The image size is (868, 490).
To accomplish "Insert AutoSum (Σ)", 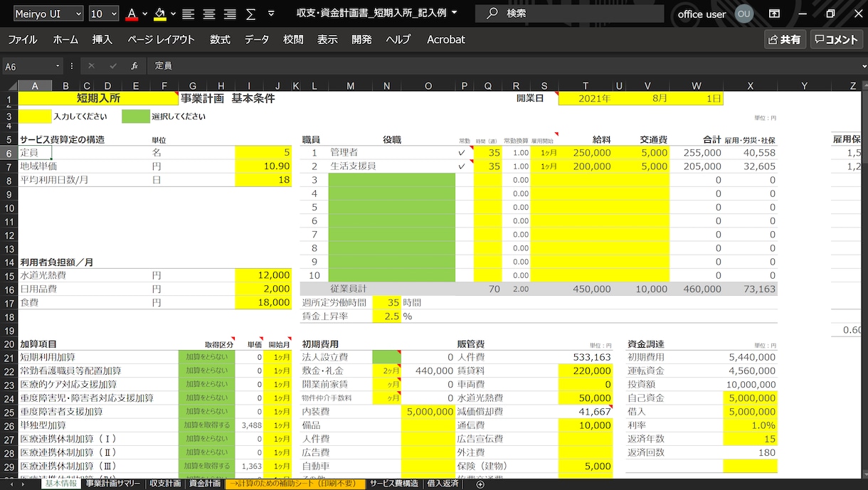I will (x=250, y=14).
